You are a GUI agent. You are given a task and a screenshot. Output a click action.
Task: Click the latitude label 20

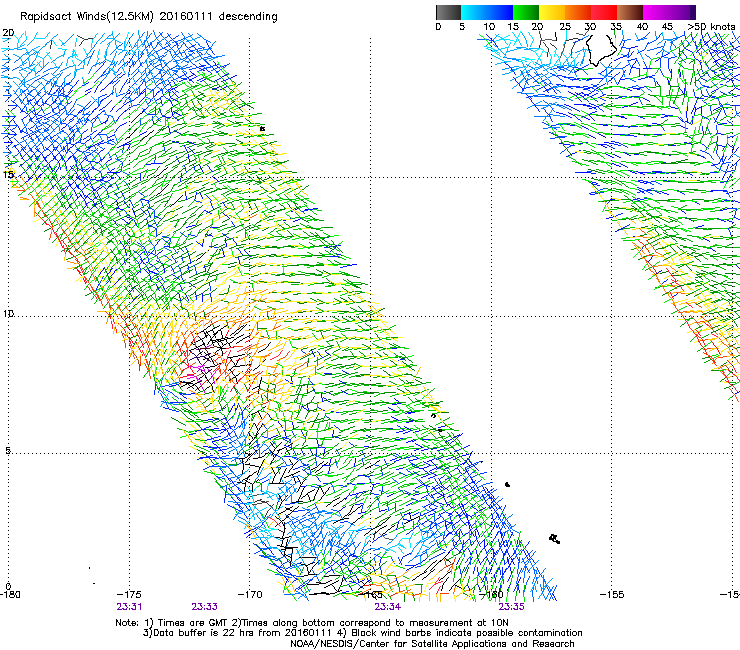(8, 33)
